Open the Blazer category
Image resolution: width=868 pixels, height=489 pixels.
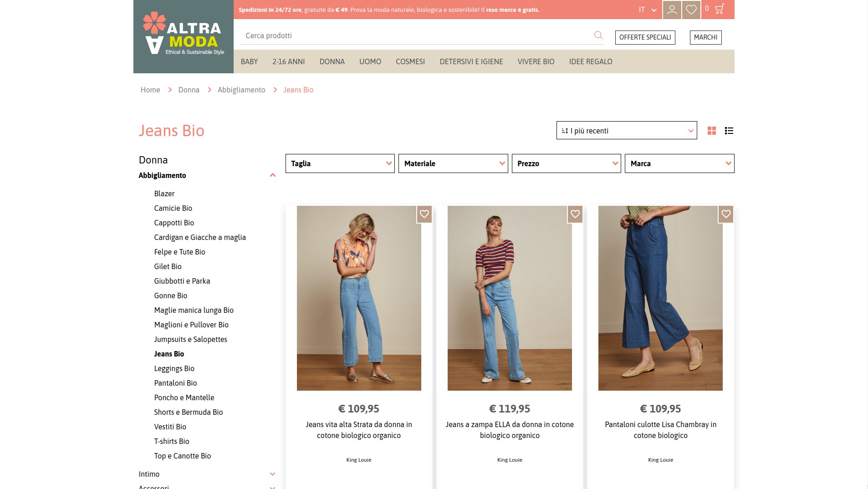click(164, 194)
